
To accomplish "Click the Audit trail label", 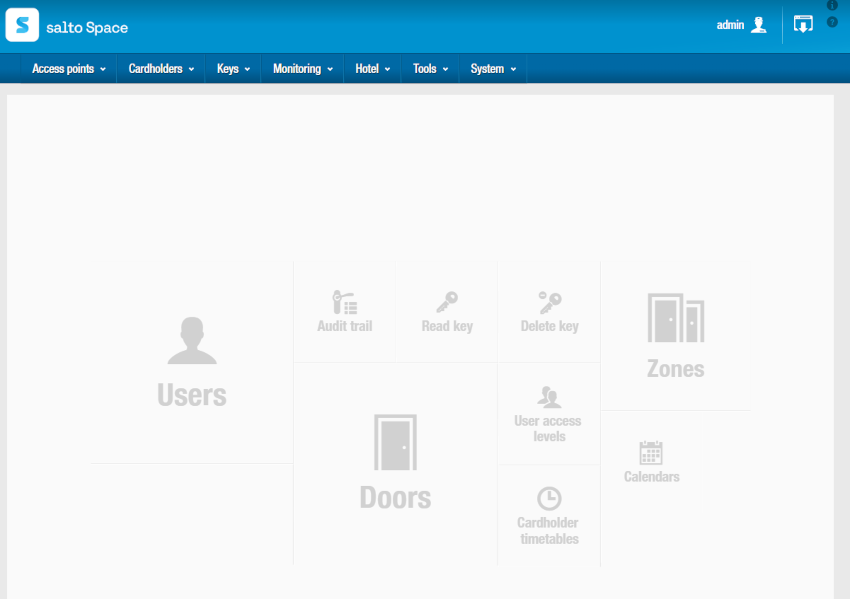I will point(345,326).
